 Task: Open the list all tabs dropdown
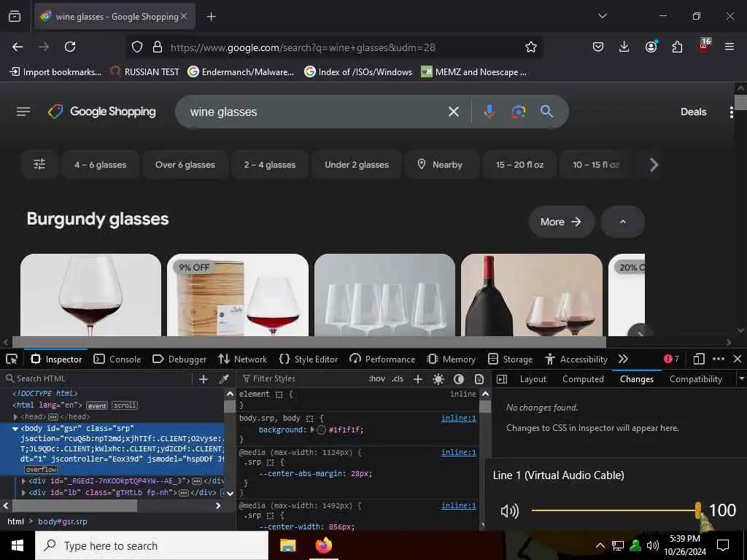pos(602,16)
